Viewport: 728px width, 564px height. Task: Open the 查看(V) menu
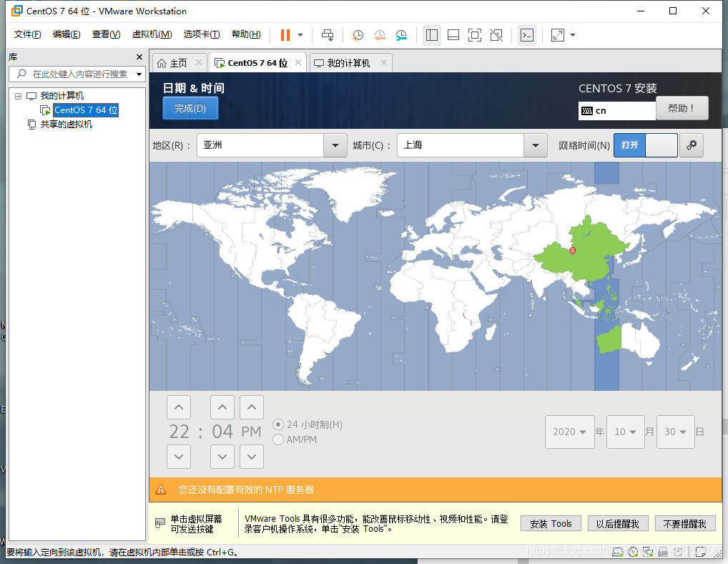coord(106,34)
